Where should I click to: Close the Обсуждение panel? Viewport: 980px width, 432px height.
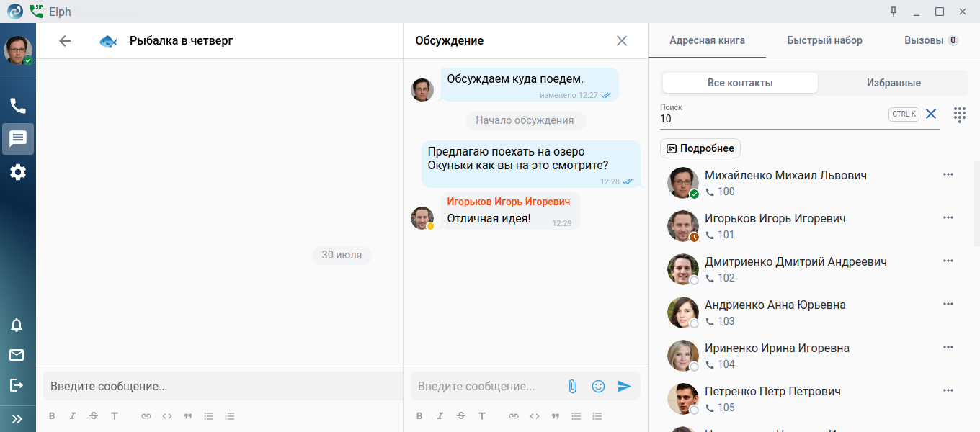[x=622, y=41]
